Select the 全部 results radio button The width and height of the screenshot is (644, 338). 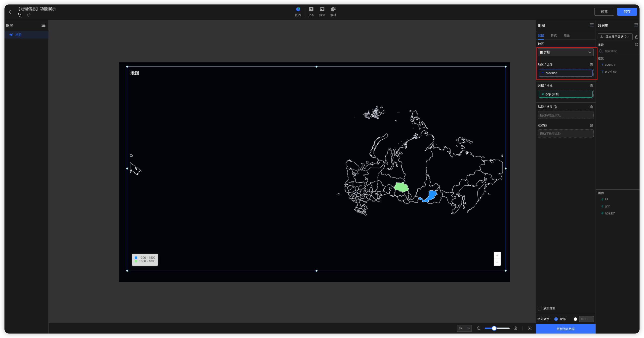click(x=556, y=319)
